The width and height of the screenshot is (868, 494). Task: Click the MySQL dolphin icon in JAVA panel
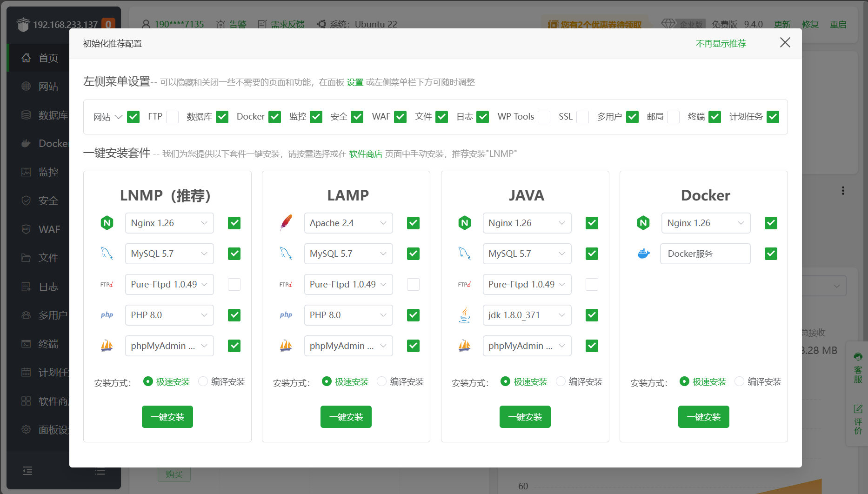click(x=464, y=254)
